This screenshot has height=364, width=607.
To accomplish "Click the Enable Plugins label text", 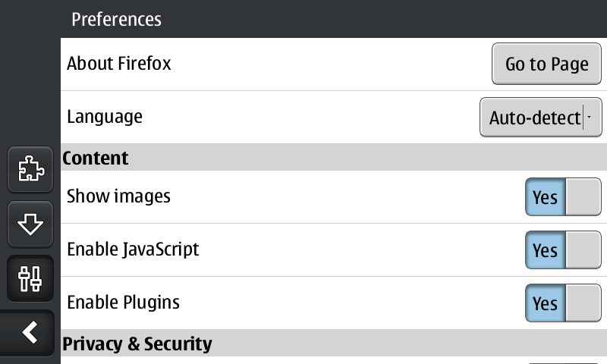I will click(124, 302).
